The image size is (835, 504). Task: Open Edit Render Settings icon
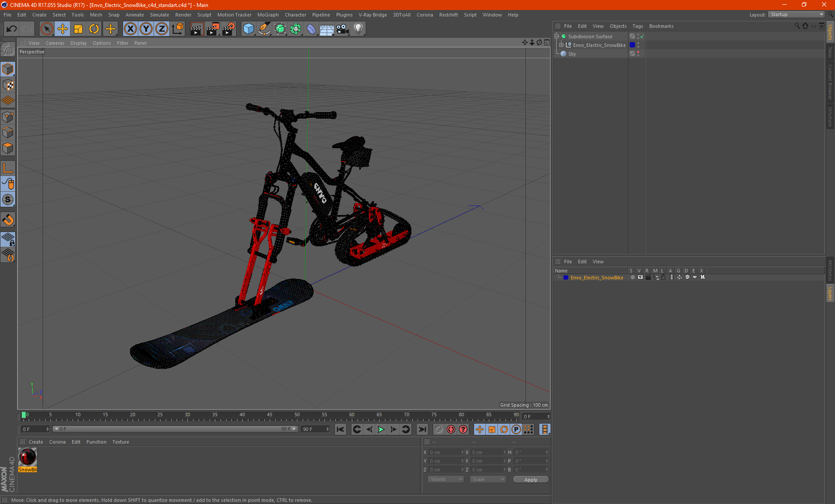[x=229, y=29]
